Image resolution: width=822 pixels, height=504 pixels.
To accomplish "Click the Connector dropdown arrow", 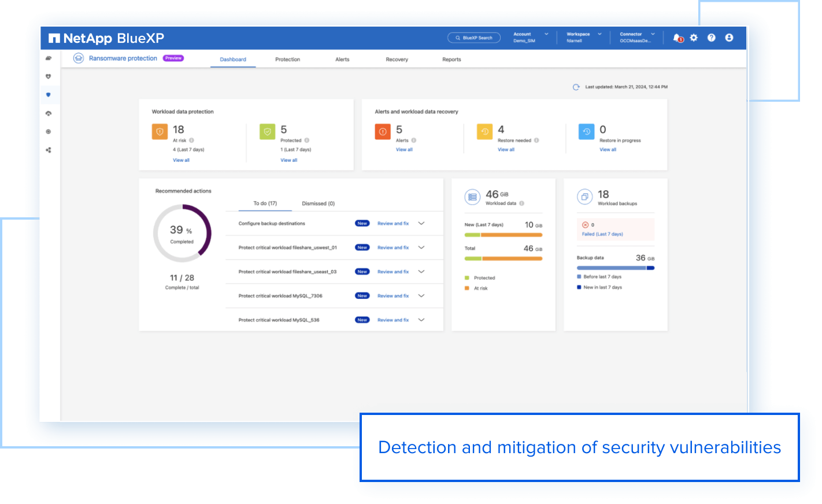I will [x=653, y=34].
